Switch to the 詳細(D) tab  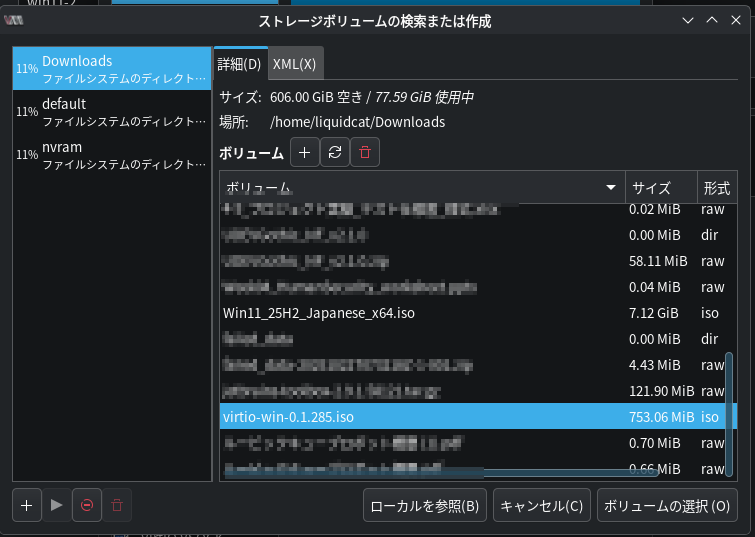tap(239, 64)
